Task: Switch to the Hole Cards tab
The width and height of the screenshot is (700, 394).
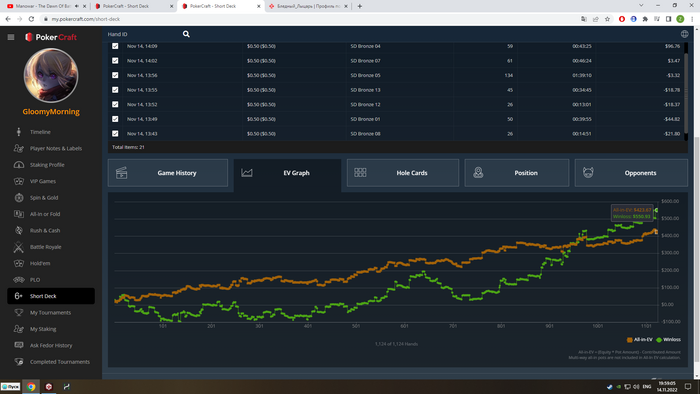Action: 403,173
